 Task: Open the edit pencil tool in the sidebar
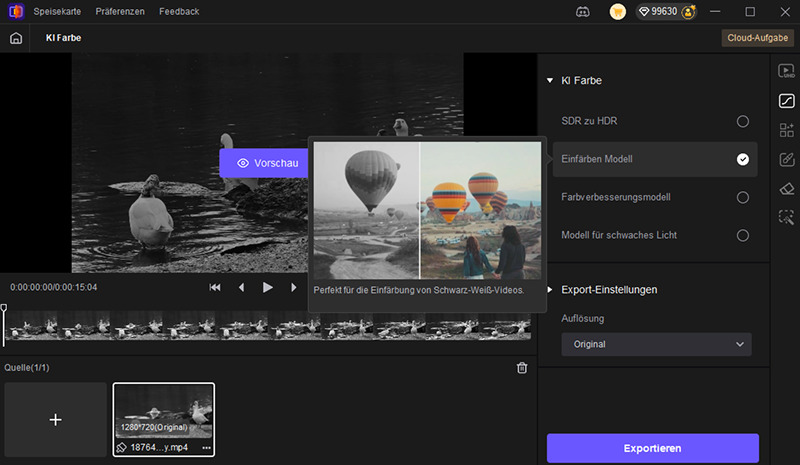[x=786, y=159]
